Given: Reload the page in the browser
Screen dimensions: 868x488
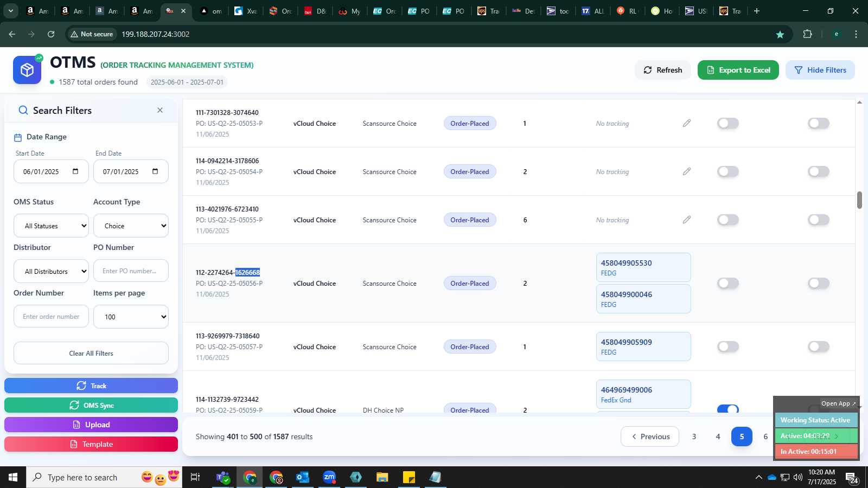Looking at the screenshot, I should coord(51,34).
